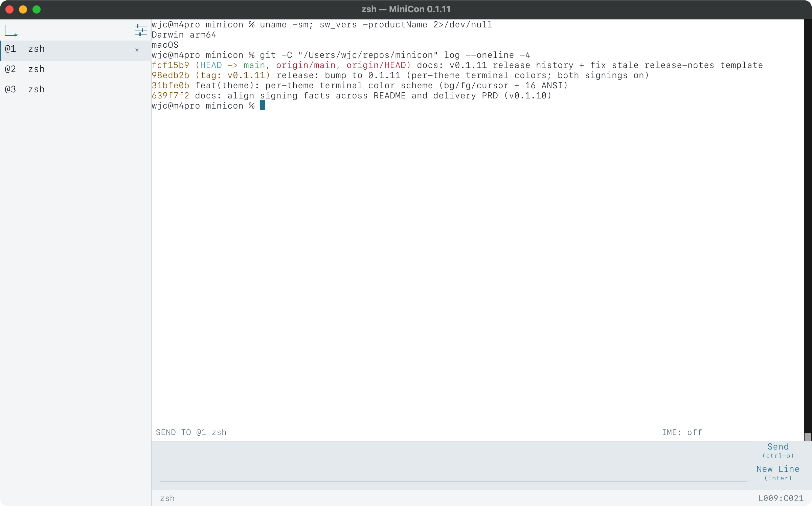Click the Darwin arm64 output line

[x=184, y=35]
